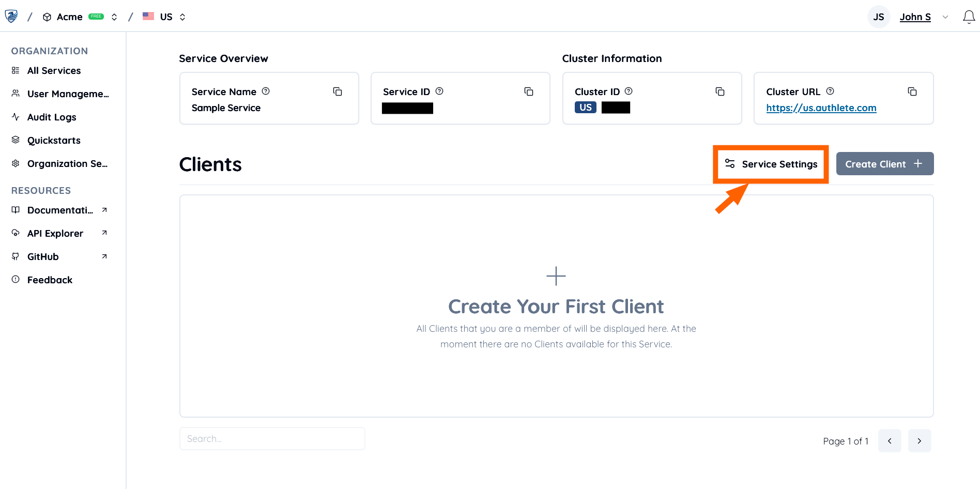Click the Authlete shield logo

(x=11, y=17)
